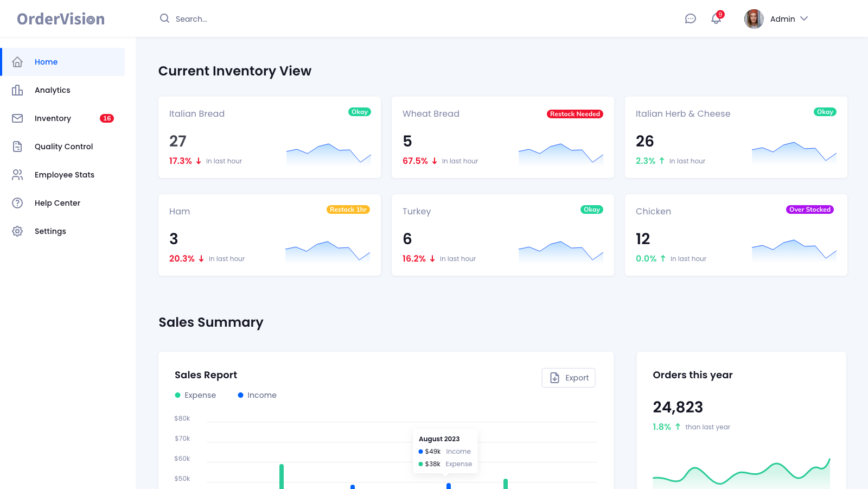This screenshot has height=489, width=868.
Task: Click the Employee Stats people icon
Action: 17,175
